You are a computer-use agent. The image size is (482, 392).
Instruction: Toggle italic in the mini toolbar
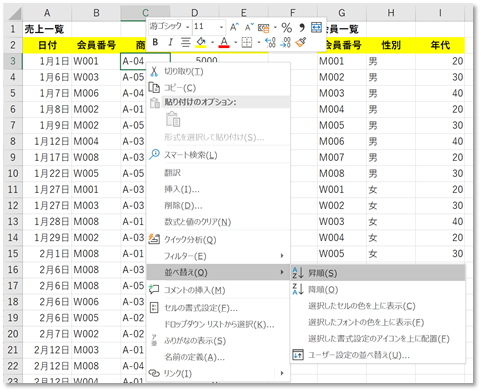(170, 42)
